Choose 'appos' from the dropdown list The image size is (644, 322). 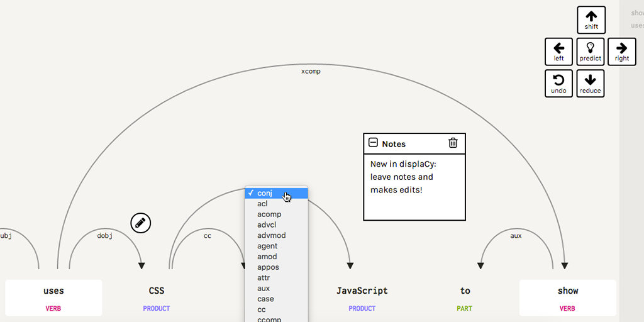(x=268, y=267)
